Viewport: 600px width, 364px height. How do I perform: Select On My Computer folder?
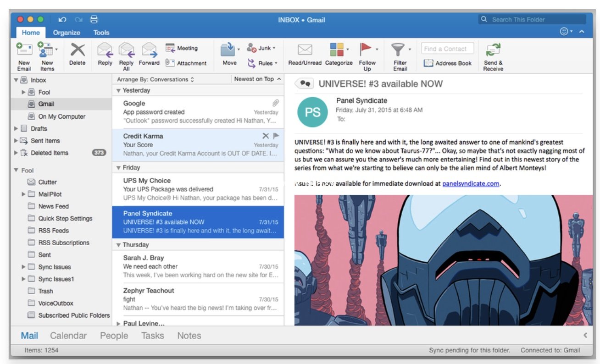[61, 116]
